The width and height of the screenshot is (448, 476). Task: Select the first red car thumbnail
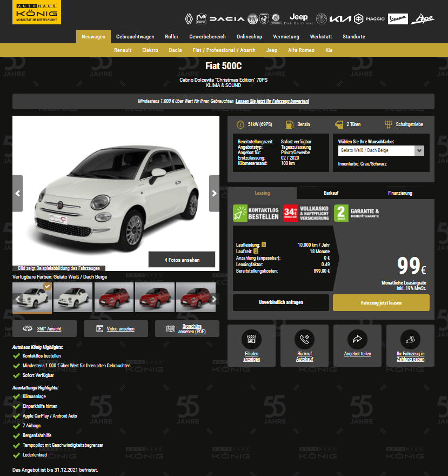point(114,297)
